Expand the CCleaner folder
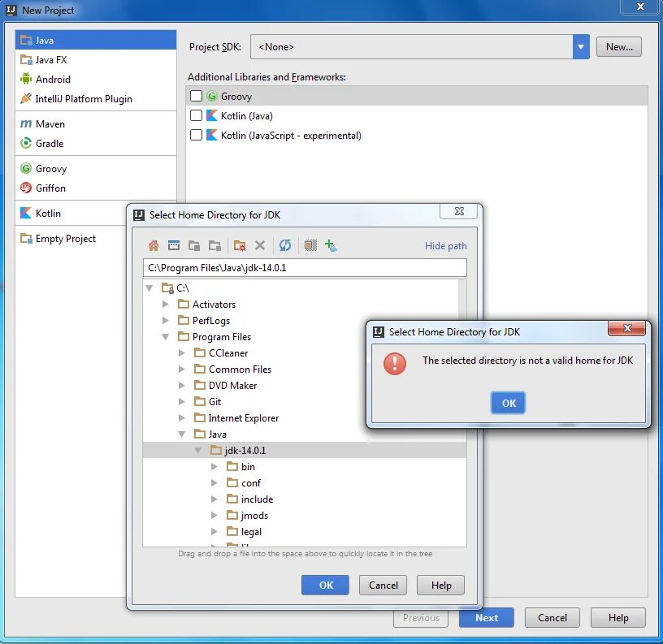The height and width of the screenshot is (644, 663). (x=182, y=352)
